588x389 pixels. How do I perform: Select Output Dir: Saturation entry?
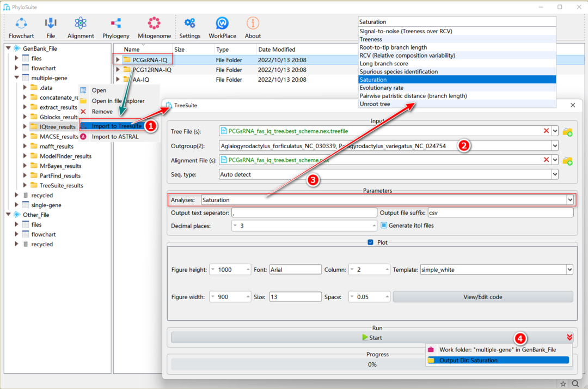pyautogui.click(x=498, y=360)
